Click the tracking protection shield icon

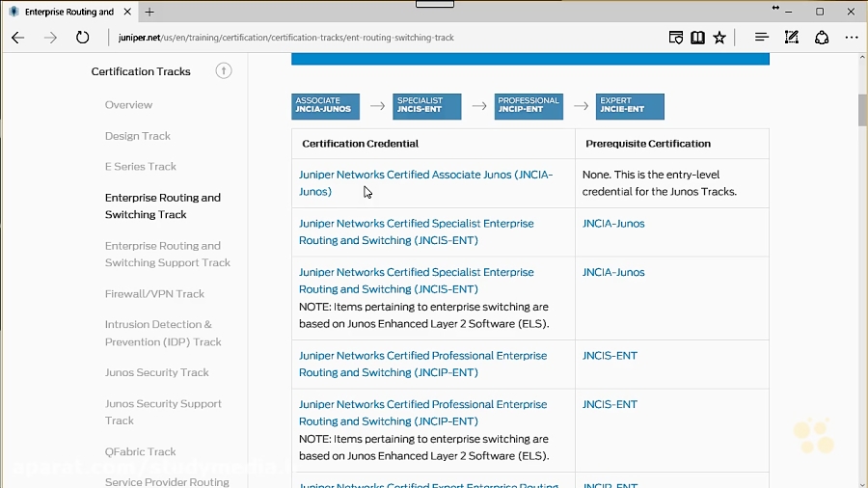(x=676, y=38)
